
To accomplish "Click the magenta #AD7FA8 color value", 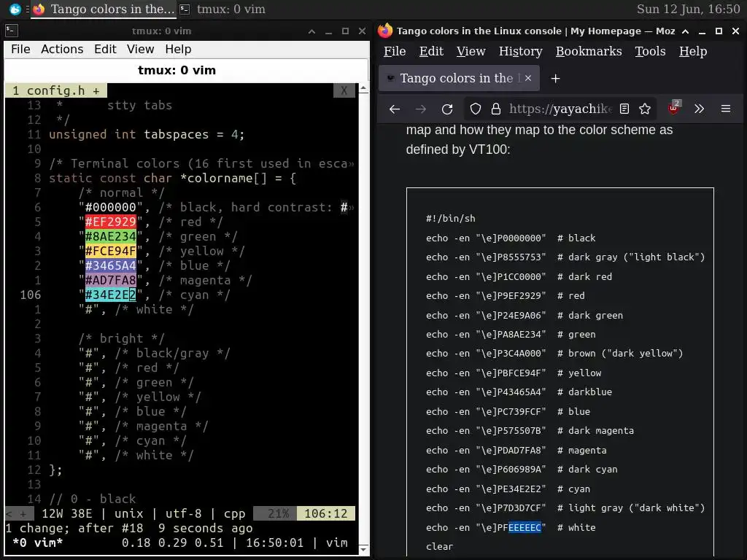I will 111,280.
